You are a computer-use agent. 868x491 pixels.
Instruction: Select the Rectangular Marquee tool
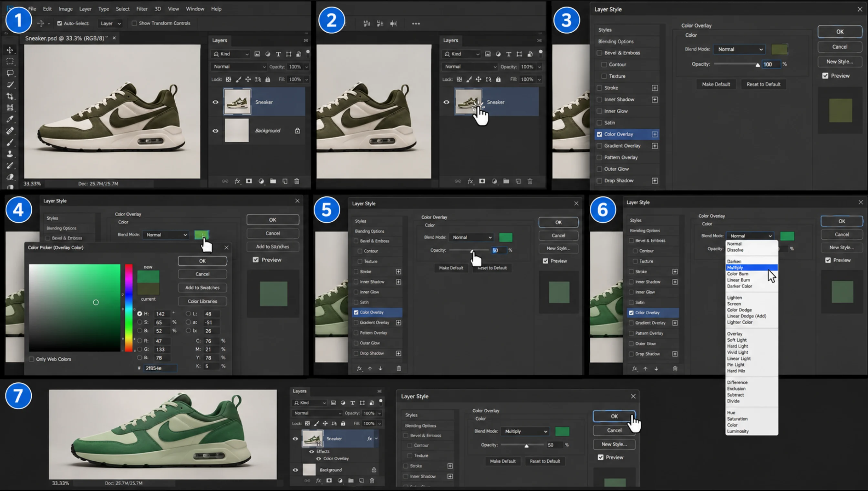point(10,62)
